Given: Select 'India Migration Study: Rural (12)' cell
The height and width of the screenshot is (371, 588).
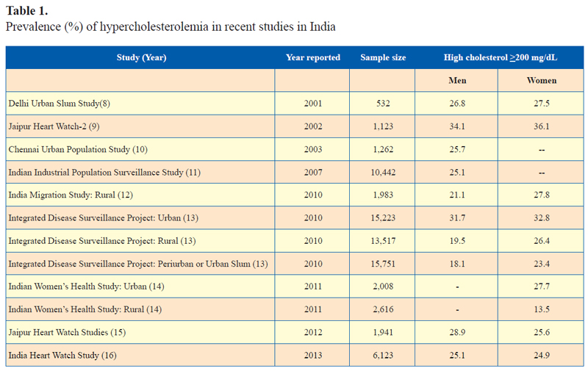Looking at the screenshot, I should tap(71, 195).
